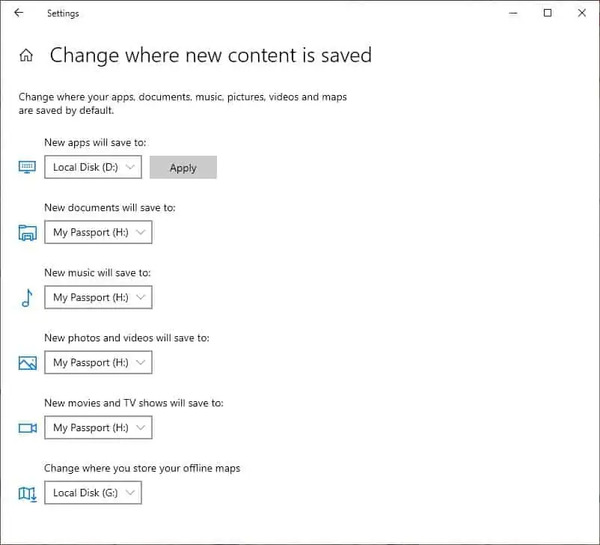Screen dimensions: 600x545
Task: Click the "New photos and videos will save to:" label
Action: (127, 338)
